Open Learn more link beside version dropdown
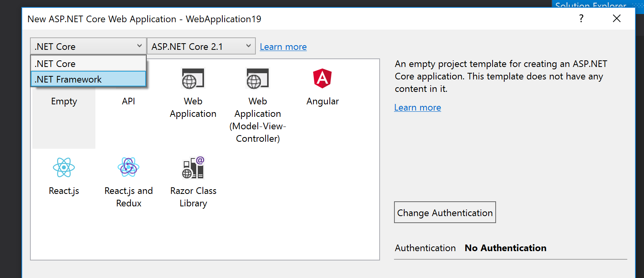This screenshot has width=644, height=278. tap(283, 47)
